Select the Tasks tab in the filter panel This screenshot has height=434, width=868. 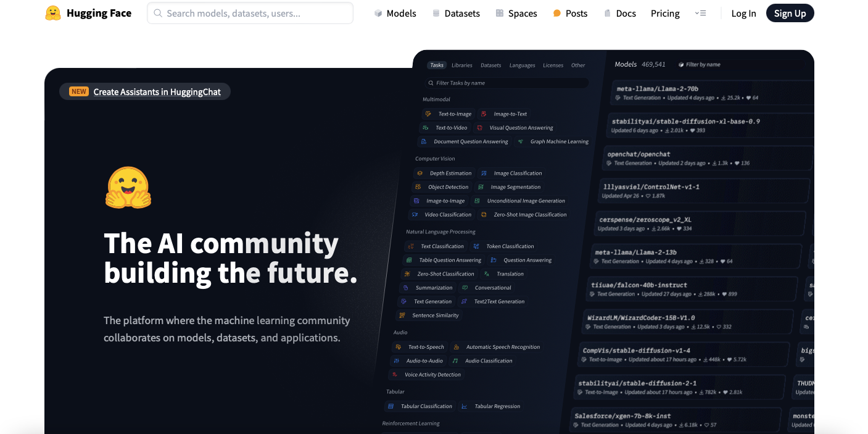click(437, 65)
